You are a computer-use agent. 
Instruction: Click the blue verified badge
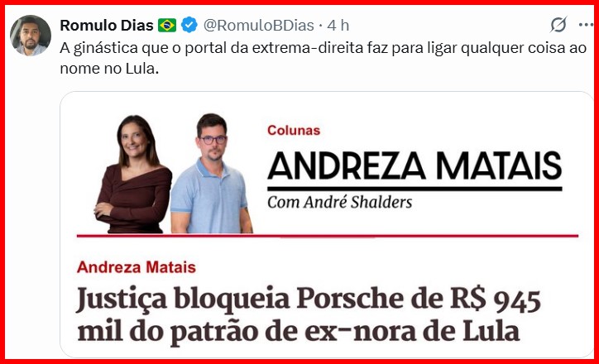189,25
